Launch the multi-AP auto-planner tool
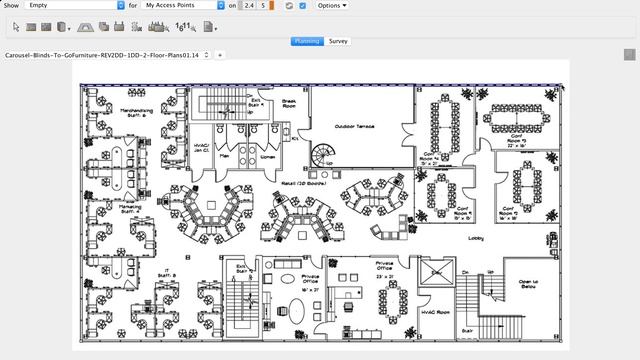Screen dimensions: 640x360 pyautogui.click(x=158, y=27)
